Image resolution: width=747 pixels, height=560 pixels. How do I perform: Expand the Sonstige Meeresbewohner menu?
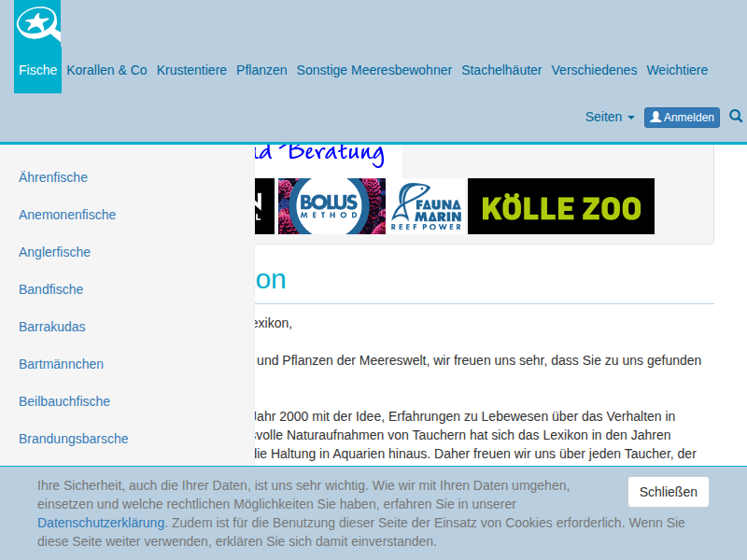pyautogui.click(x=373, y=70)
